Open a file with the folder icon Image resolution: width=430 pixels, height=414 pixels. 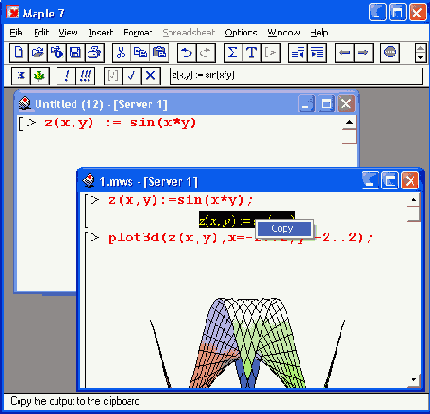point(38,53)
